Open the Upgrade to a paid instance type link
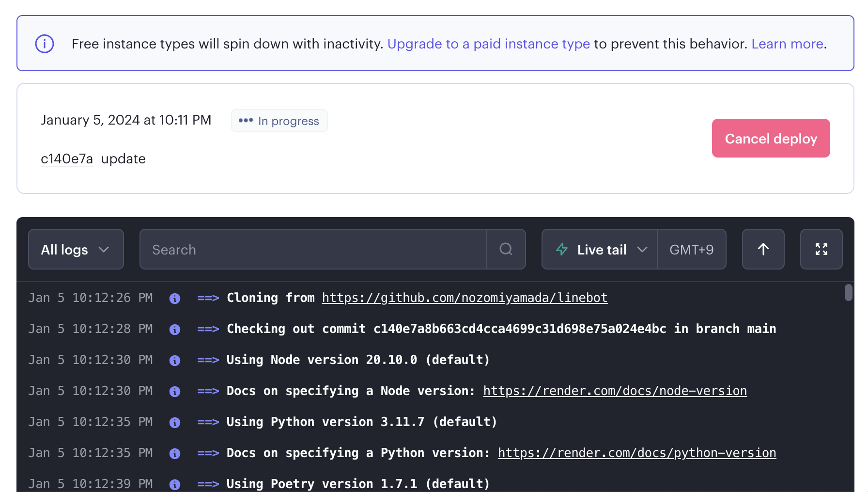 [488, 44]
